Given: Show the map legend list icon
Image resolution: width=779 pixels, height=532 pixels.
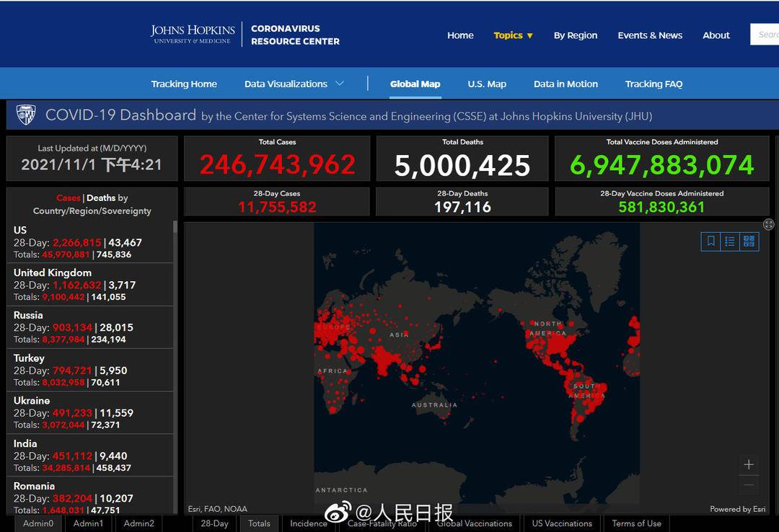Looking at the screenshot, I should [730, 241].
